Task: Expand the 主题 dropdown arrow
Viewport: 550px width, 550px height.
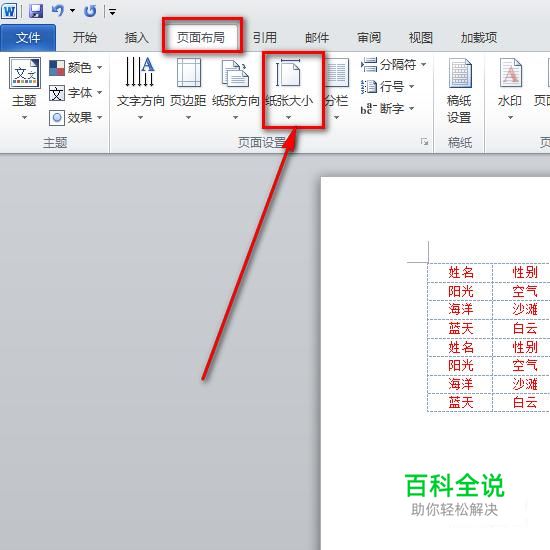Action: tap(24, 117)
